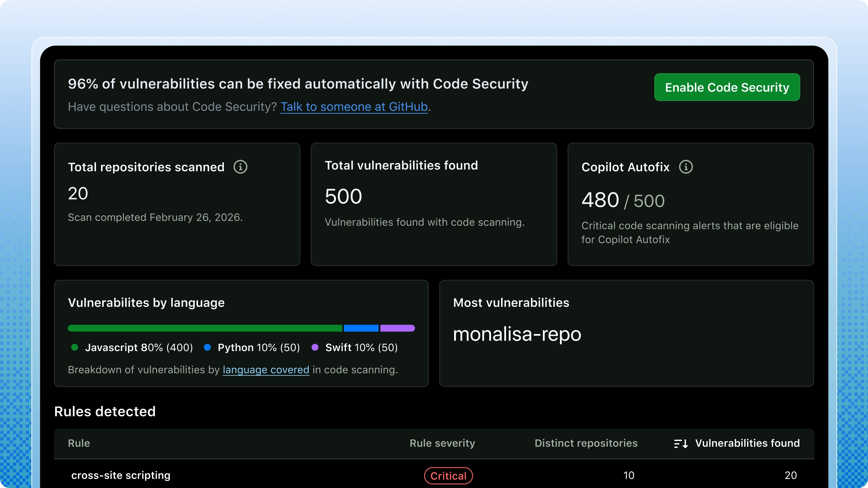
Task: Click the Distinct repositories column header
Action: (x=586, y=443)
